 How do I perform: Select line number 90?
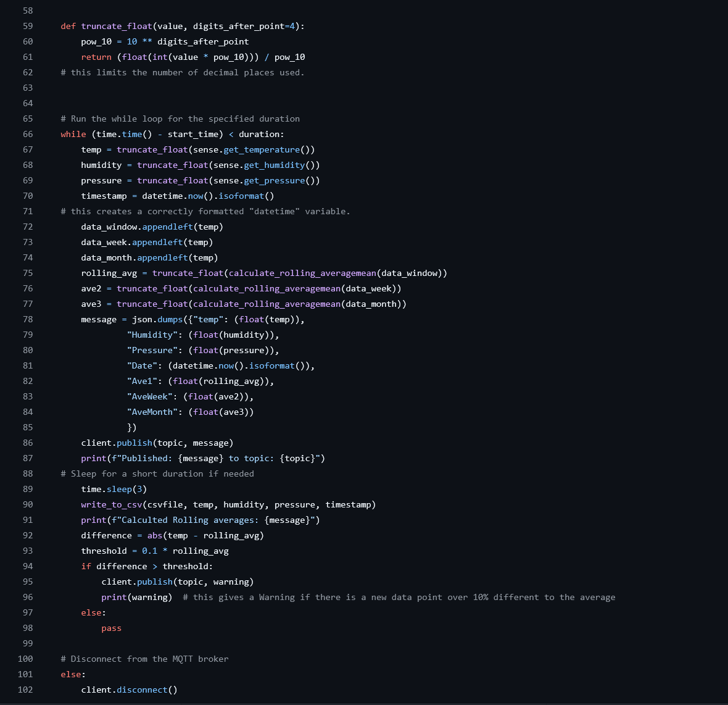point(28,504)
